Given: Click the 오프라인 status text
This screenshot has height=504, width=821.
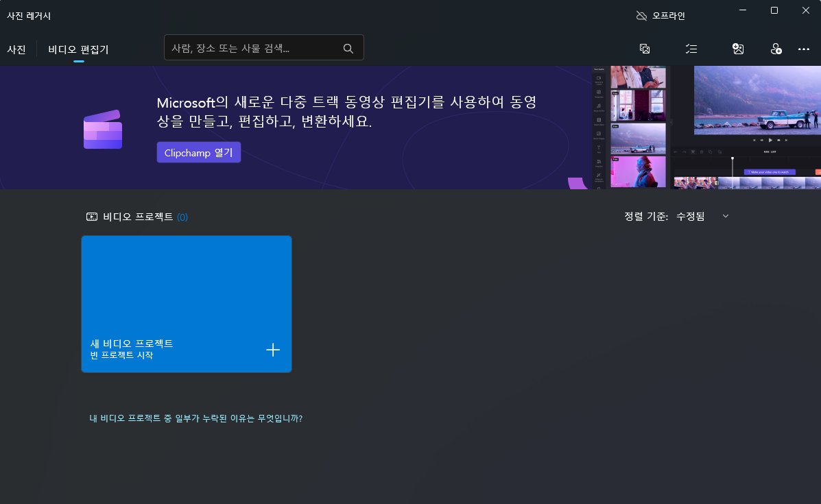Looking at the screenshot, I should 669,16.
